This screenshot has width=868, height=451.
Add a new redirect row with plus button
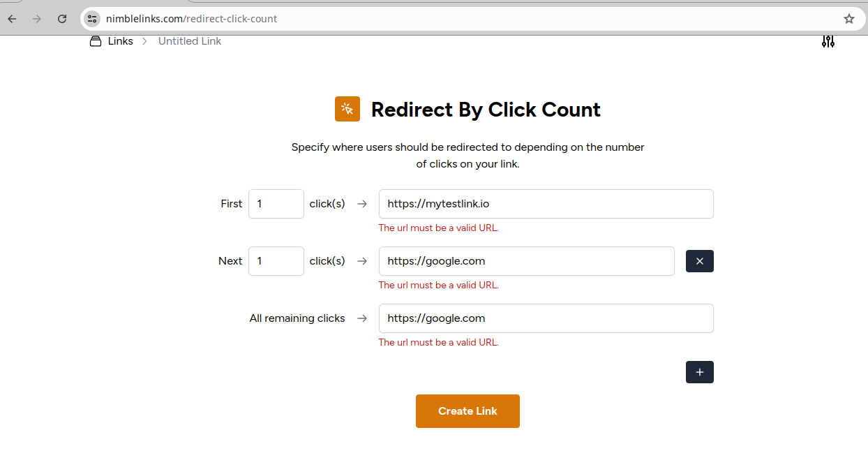[699, 372]
